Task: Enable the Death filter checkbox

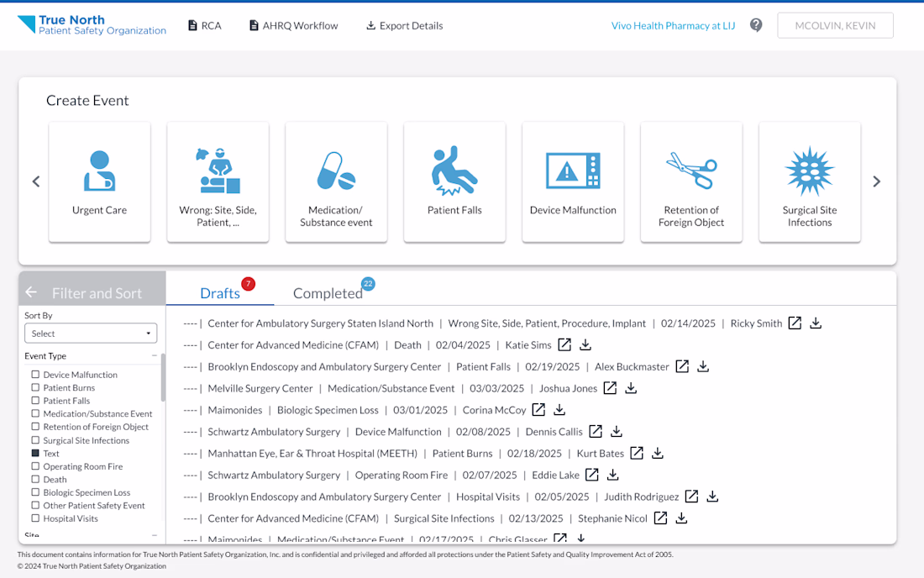Action: 35,479
